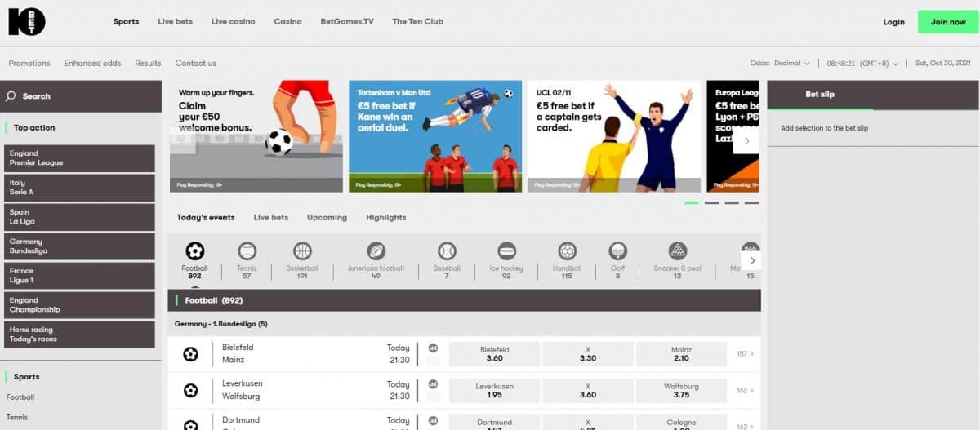Open the Live bets top menu
This screenshot has width=980, height=430.
(x=175, y=22)
